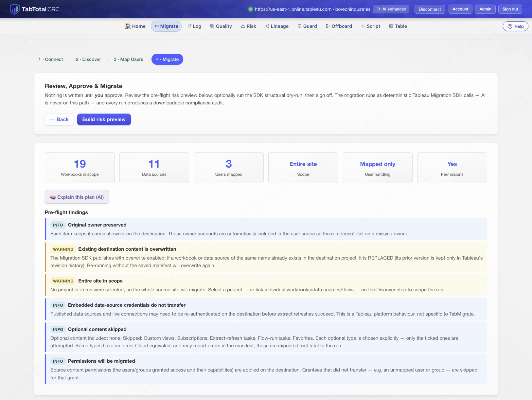Click Explain this plan (AI)
The height and width of the screenshot is (400, 532).
77,197
